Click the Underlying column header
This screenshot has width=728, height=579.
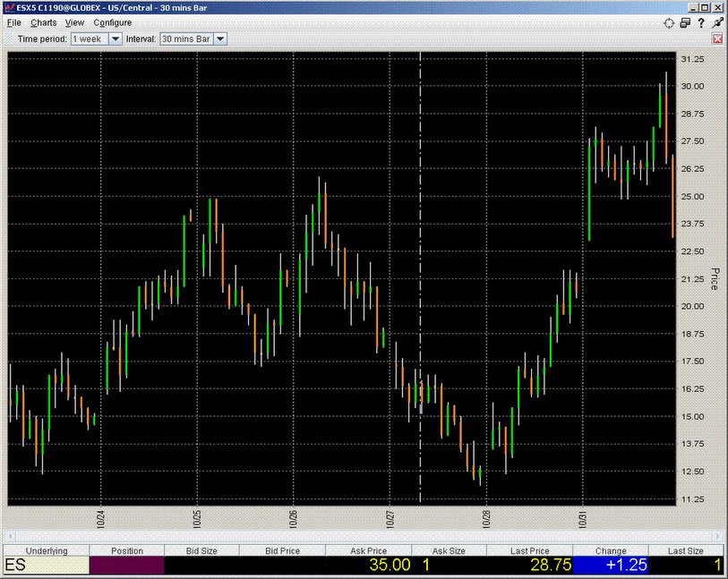(47, 550)
